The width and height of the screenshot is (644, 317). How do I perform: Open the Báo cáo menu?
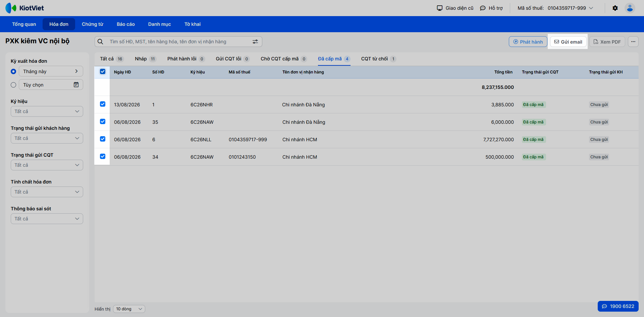click(126, 24)
